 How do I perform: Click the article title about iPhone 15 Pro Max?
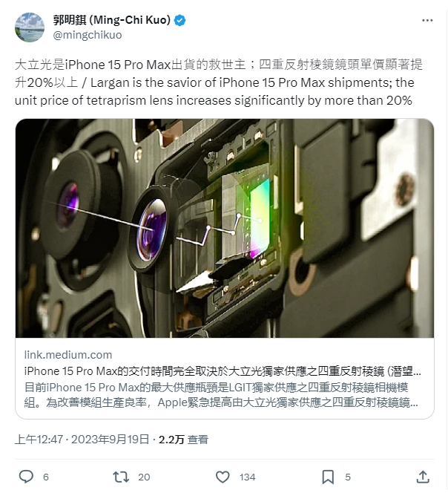coord(223,371)
